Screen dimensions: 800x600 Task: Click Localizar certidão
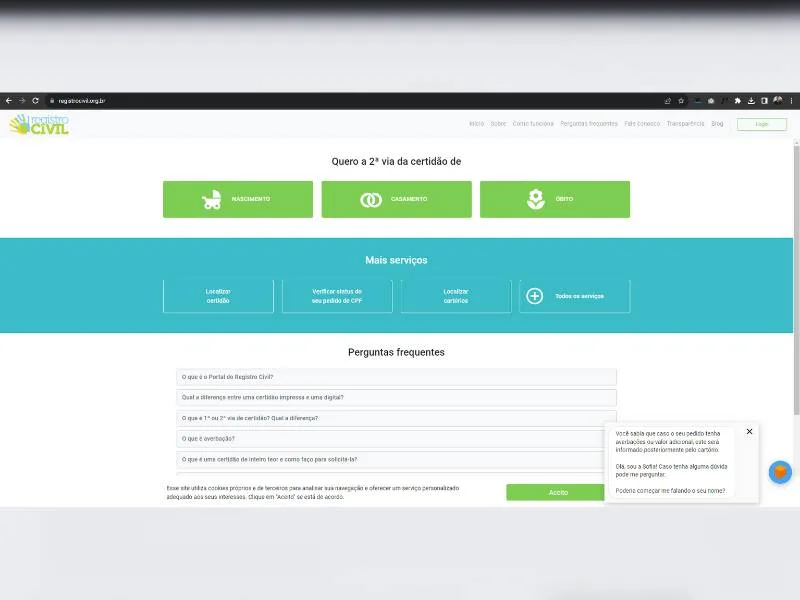[x=218, y=295]
